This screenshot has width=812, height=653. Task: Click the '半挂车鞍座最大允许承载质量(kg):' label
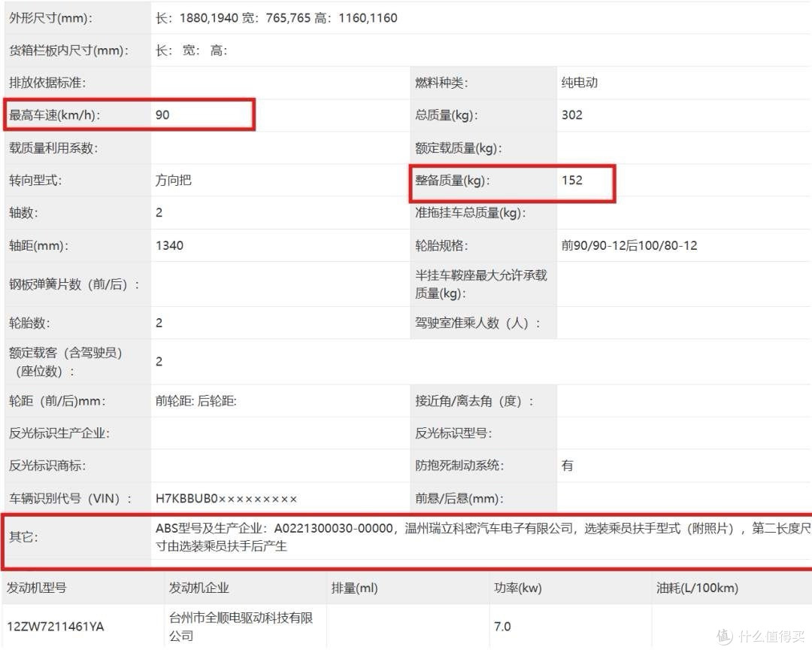[481, 284]
